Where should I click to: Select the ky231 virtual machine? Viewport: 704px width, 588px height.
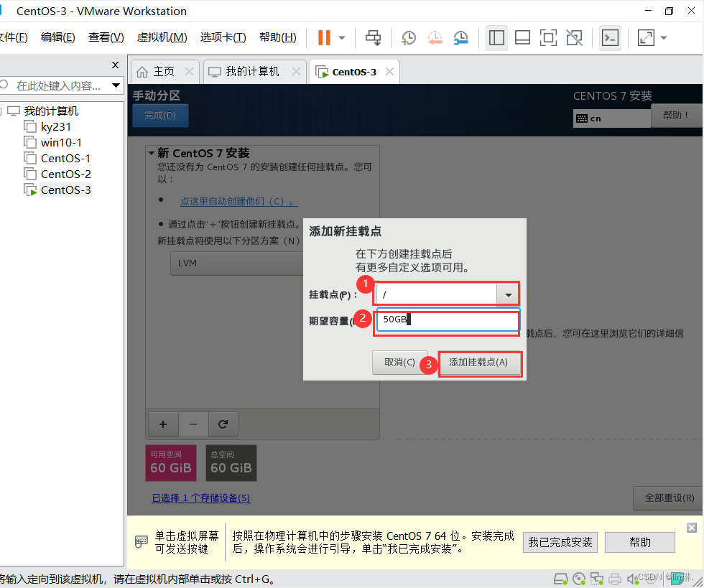[56, 127]
